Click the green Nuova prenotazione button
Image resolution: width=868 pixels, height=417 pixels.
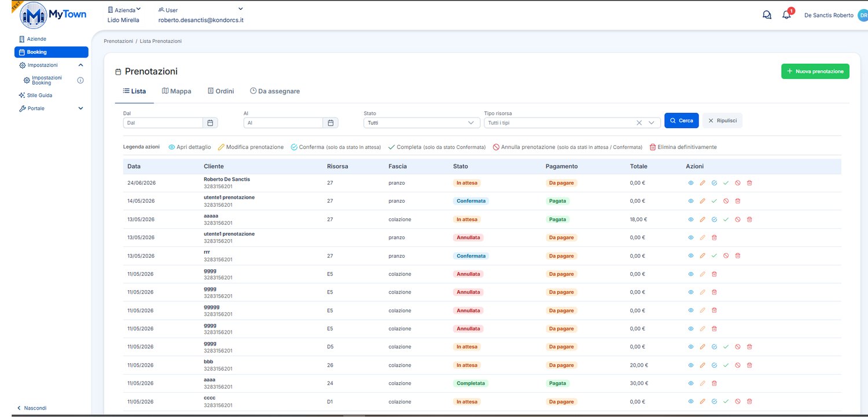[x=815, y=71]
